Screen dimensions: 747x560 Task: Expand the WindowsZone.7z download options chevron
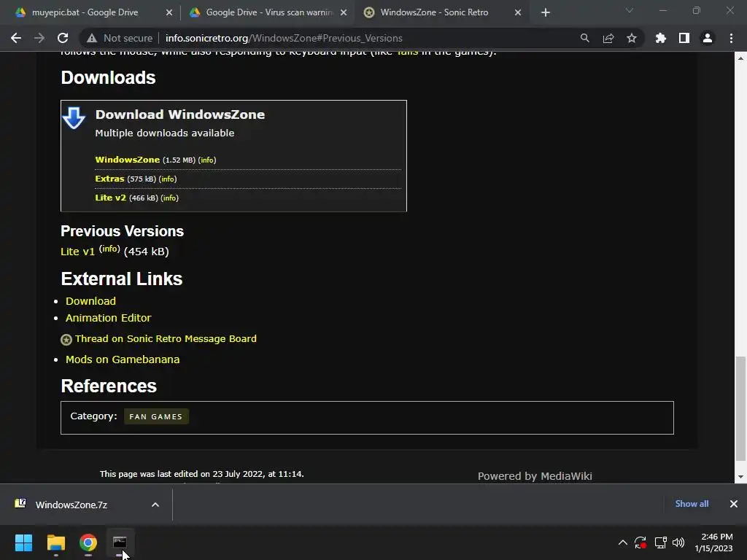(x=155, y=505)
